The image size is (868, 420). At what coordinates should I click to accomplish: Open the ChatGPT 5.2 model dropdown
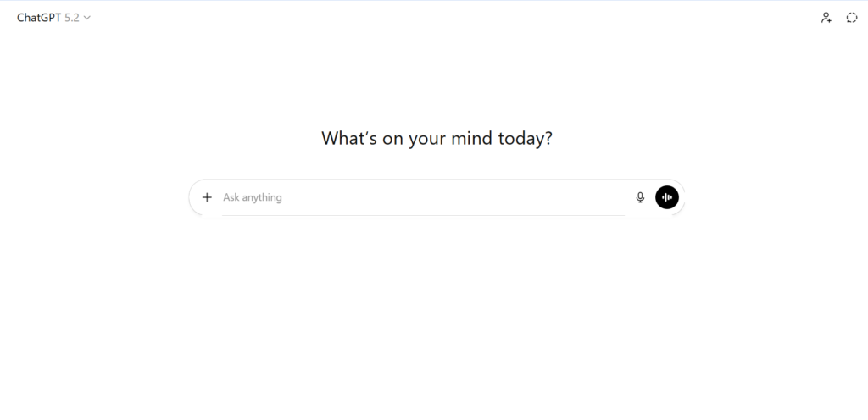pyautogui.click(x=53, y=18)
